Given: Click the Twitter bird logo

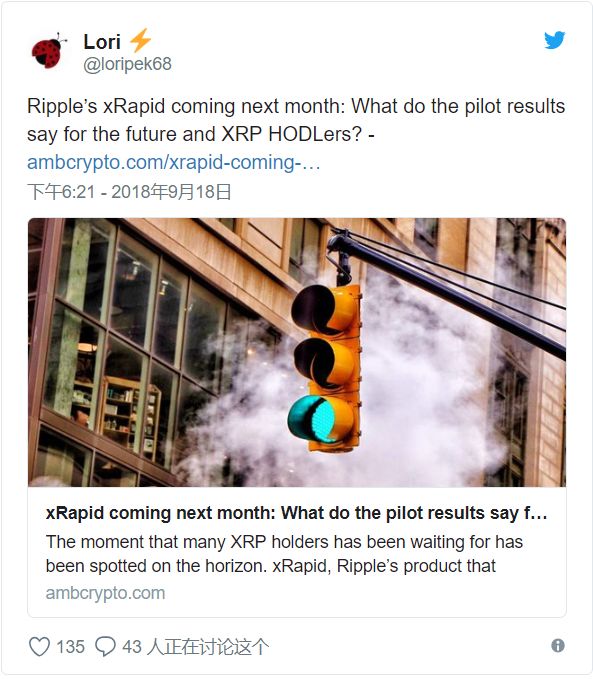Looking at the screenshot, I should [555, 40].
